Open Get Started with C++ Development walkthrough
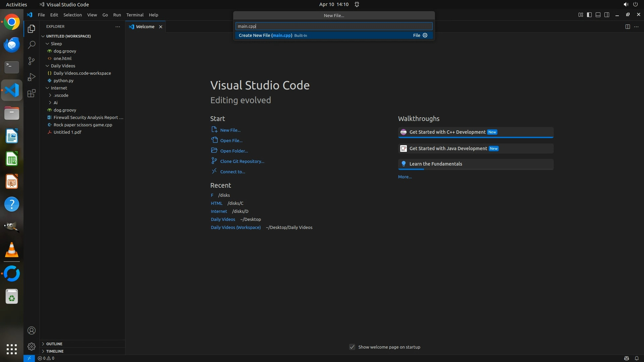Screen dimensions: 644x362 (447, 132)
